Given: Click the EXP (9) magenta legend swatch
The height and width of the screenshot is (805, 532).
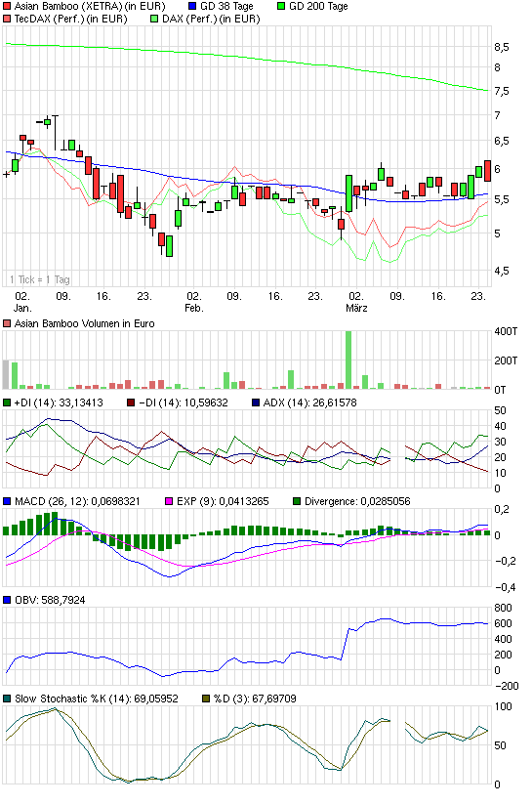Looking at the screenshot, I should pos(169,501).
